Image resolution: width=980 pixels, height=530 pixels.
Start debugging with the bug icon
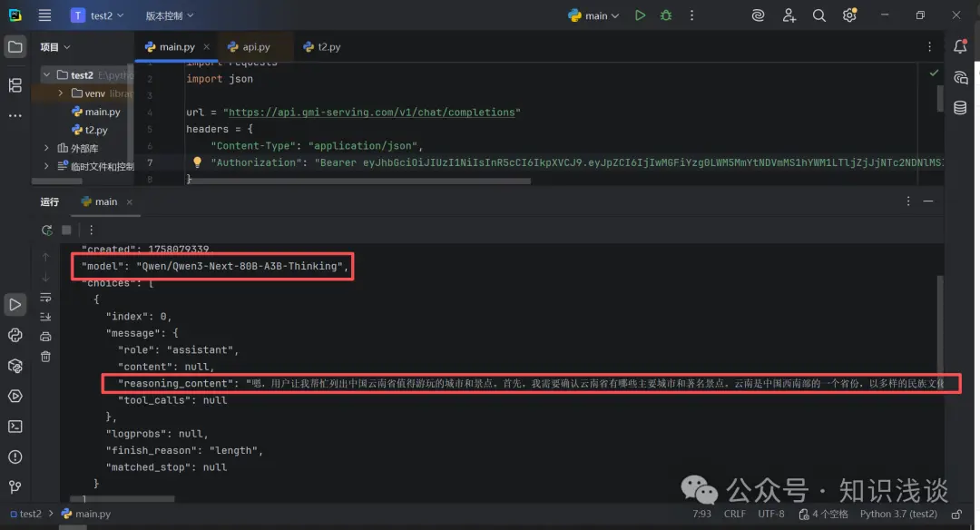point(666,15)
